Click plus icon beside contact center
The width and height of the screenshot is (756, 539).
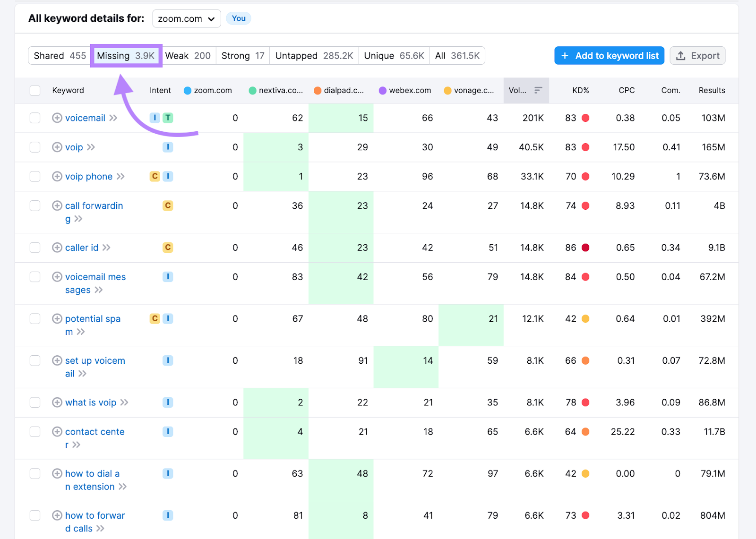click(57, 431)
